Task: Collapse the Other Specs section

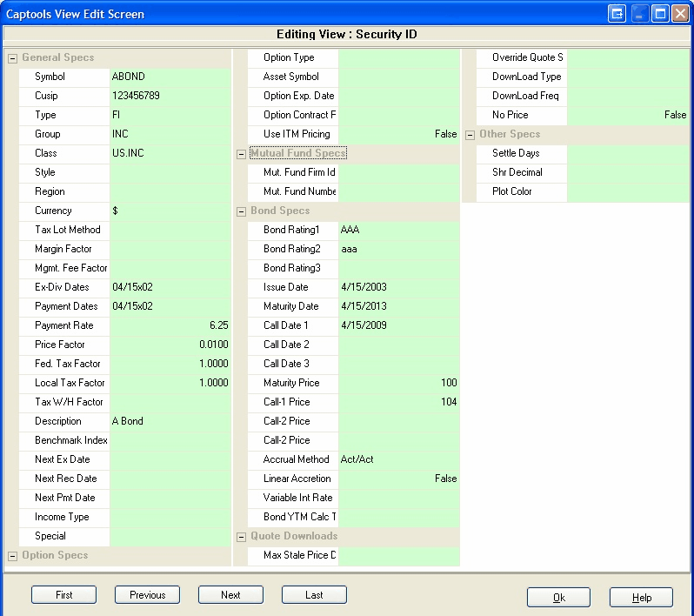Action: point(470,135)
